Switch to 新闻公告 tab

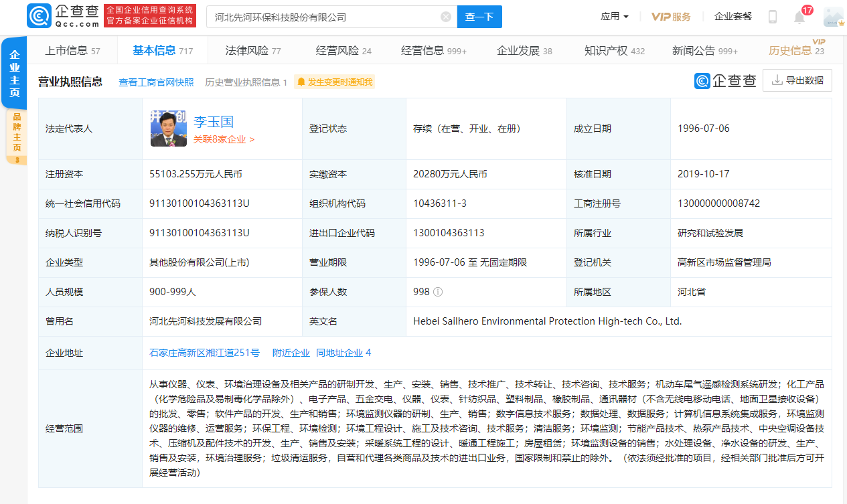pyautogui.click(x=705, y=50)
